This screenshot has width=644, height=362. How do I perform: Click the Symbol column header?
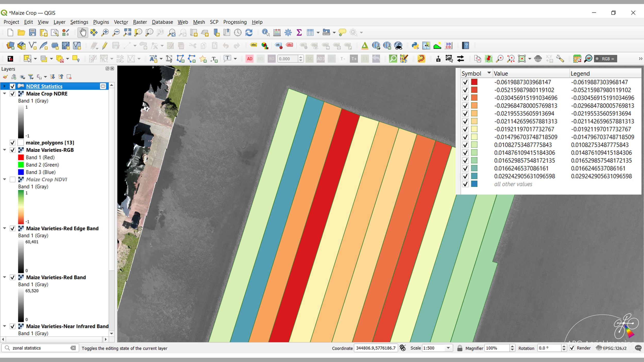point(471,74)
